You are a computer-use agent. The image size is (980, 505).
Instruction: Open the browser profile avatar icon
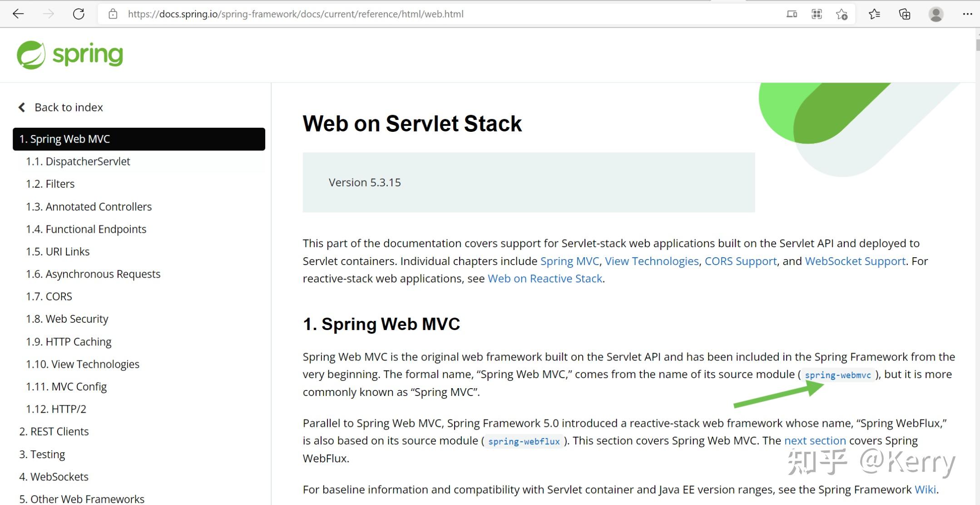pos(935,14)
